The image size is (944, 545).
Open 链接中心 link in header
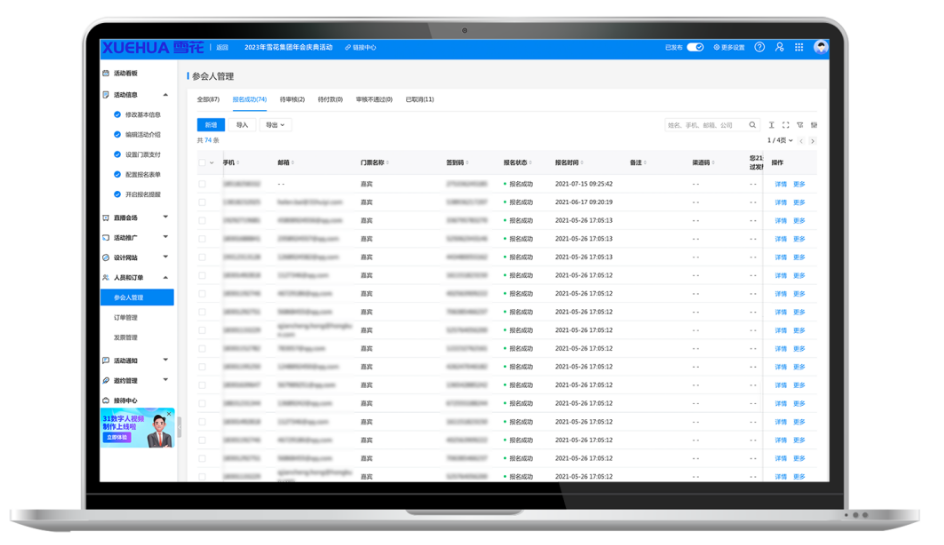click(x=361, y=48)
